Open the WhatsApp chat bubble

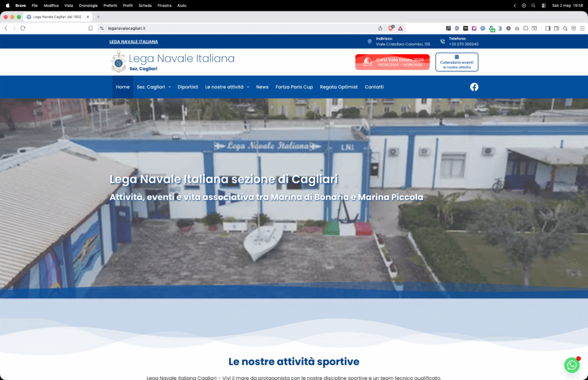coord(571,365)
